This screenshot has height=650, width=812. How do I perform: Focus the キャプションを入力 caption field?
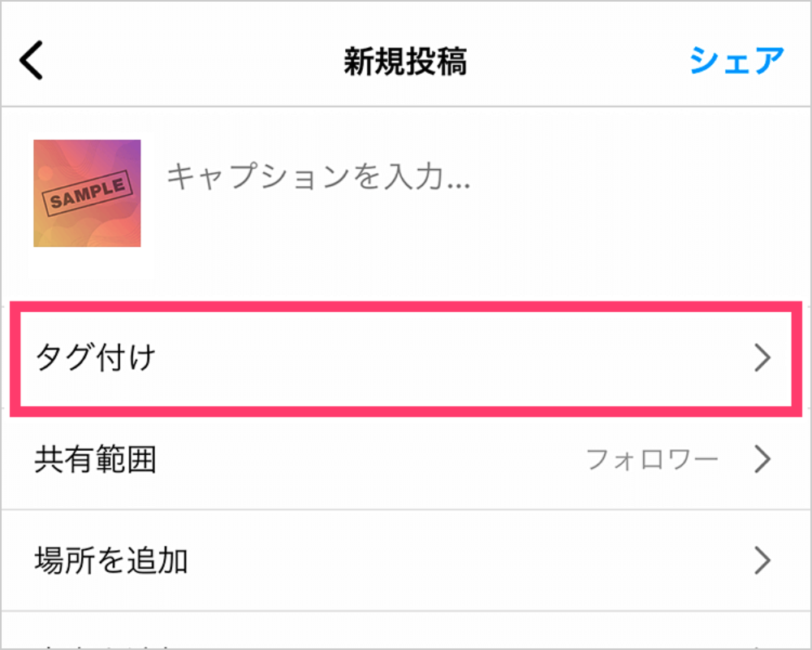pos(318,176)
